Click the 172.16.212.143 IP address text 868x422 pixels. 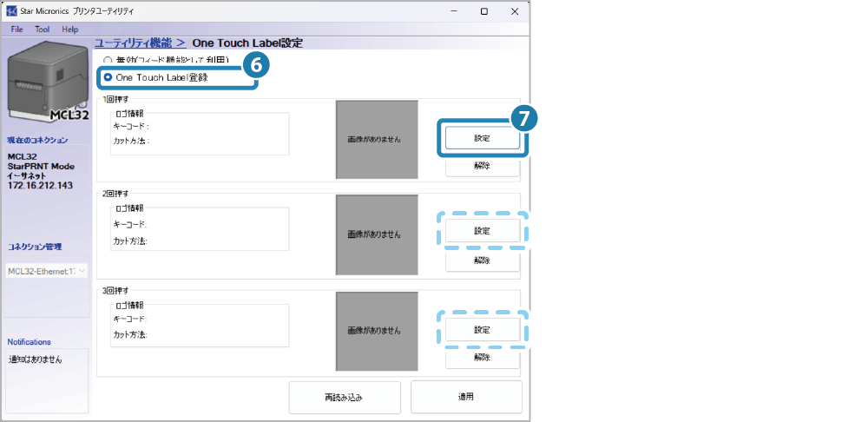40,186
